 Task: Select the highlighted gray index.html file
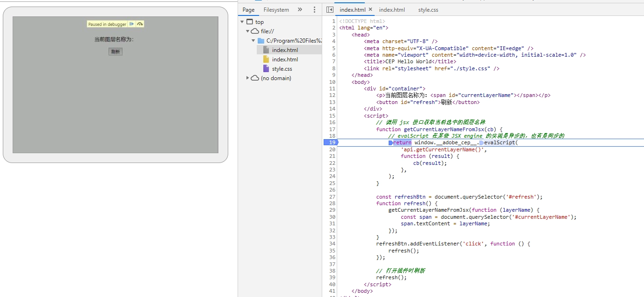tap(285, 50)
